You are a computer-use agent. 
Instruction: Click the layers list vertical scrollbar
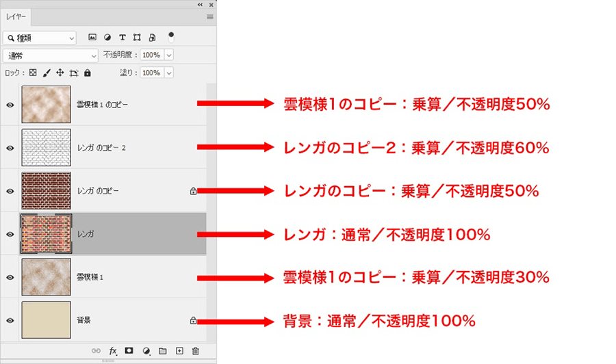point(211,212)
